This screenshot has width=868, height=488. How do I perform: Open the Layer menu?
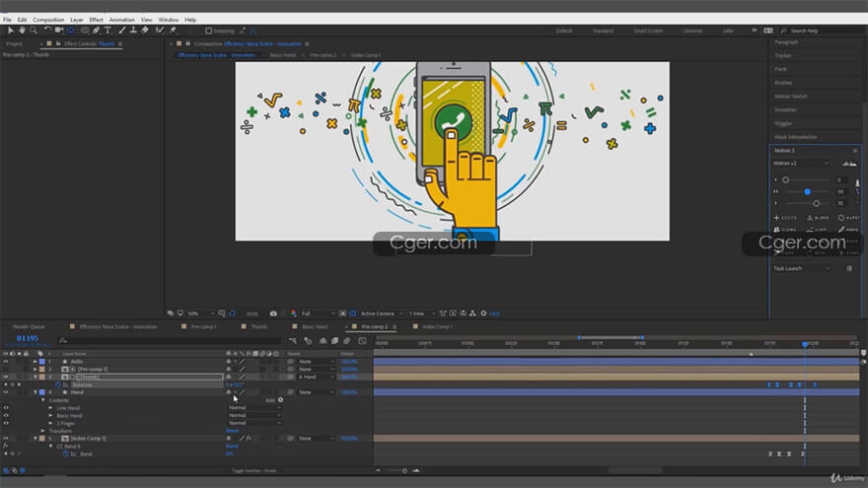pyautogui.click(x=77, y=20)
